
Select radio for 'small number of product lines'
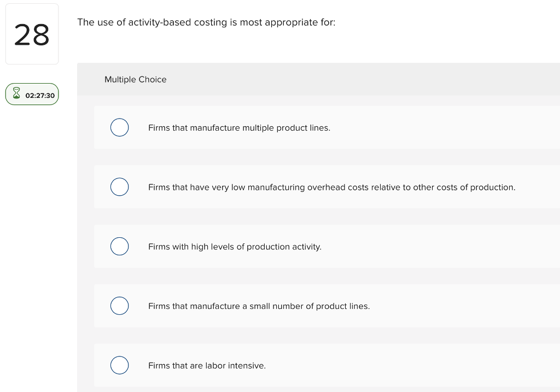pos(119,306)
